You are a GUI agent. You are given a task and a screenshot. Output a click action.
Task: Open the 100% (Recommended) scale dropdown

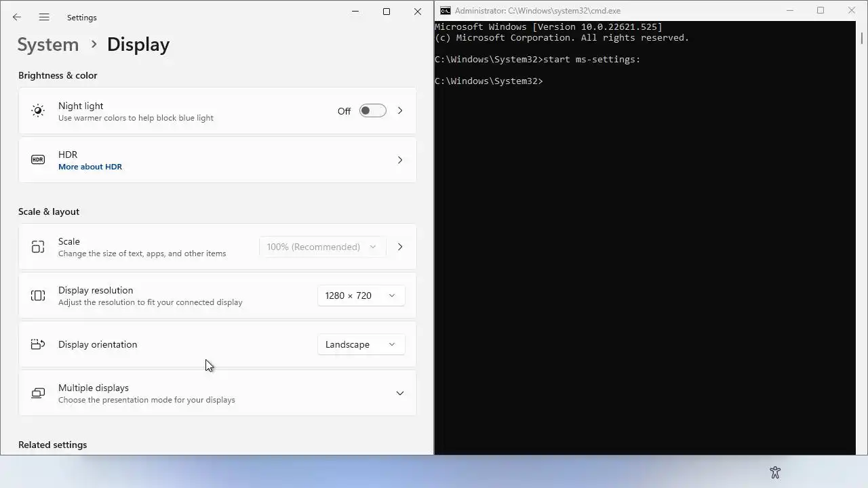[x=322, y=247]
